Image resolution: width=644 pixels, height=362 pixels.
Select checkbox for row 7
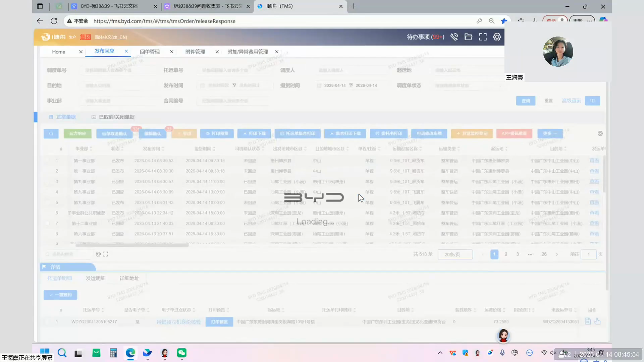point(47,223)
